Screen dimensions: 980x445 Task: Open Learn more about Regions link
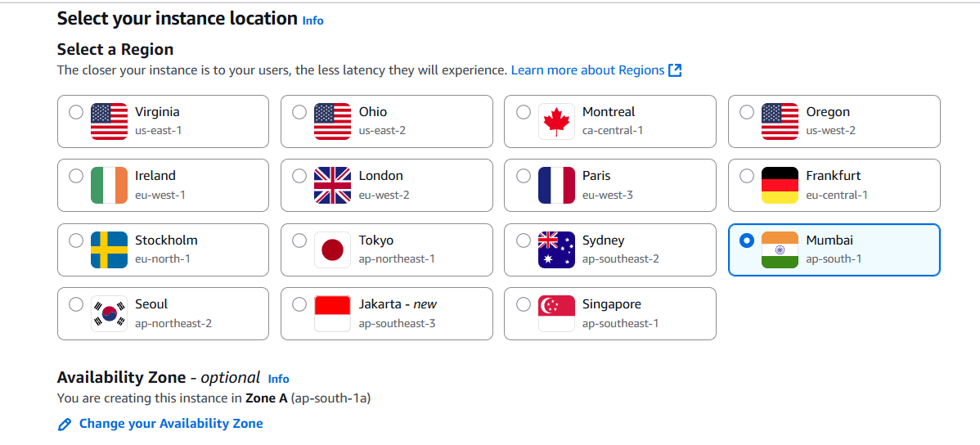tap(587, 70)
